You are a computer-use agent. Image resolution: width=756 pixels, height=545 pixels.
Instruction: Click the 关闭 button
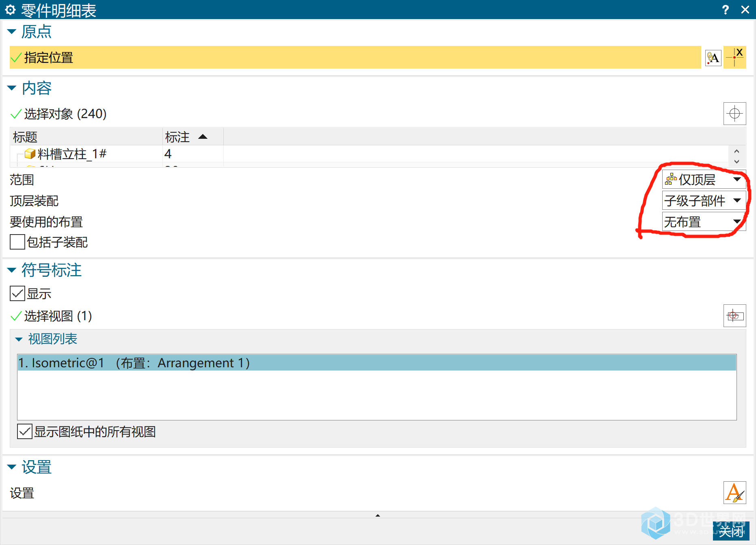pyautogui.click(x=731, y=531)
